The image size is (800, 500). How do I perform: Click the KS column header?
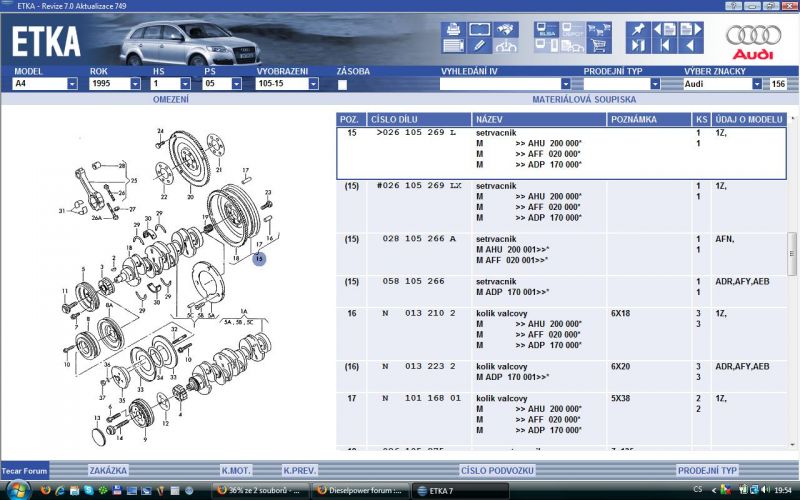tap(702, 119)
